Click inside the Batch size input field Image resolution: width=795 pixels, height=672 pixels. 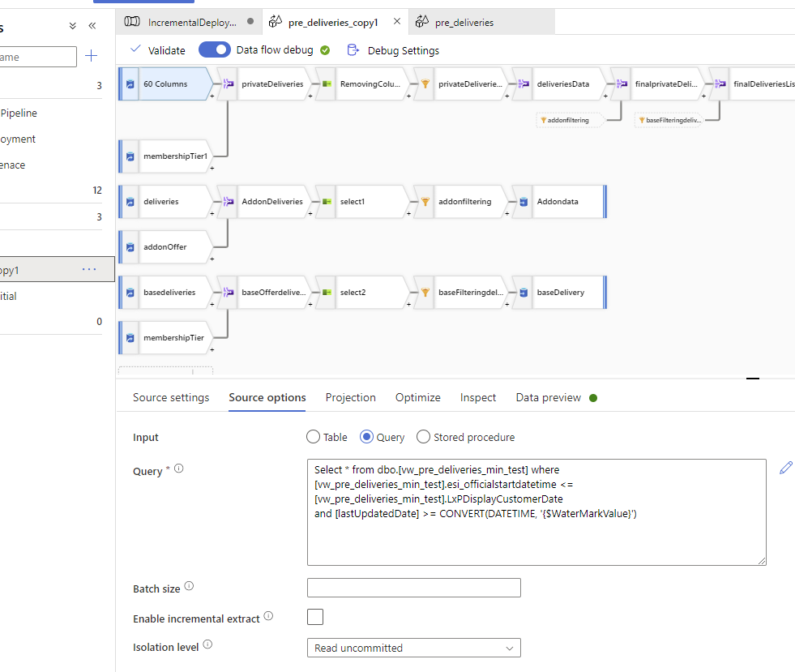(413, 587)
